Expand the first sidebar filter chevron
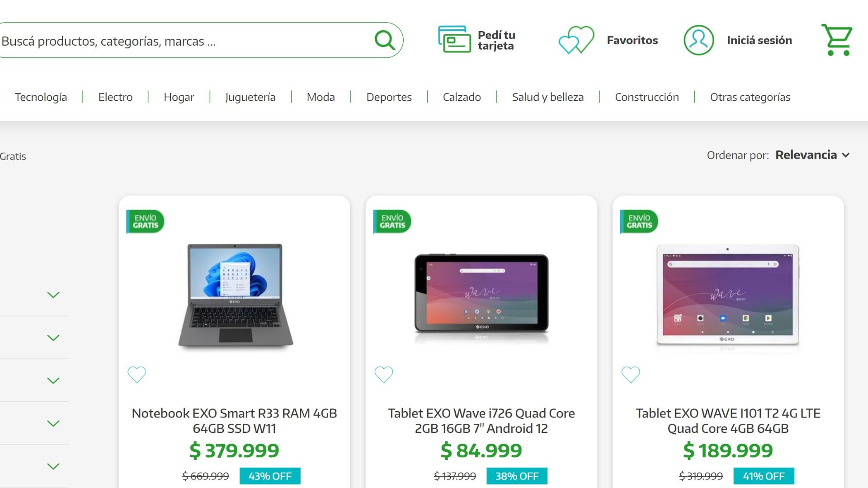This screenshot has height=488, width=868. tap(53, 295)
